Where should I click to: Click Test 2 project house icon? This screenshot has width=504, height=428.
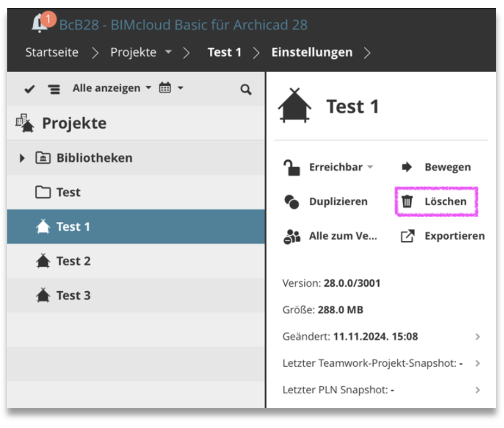pos(43,261)
